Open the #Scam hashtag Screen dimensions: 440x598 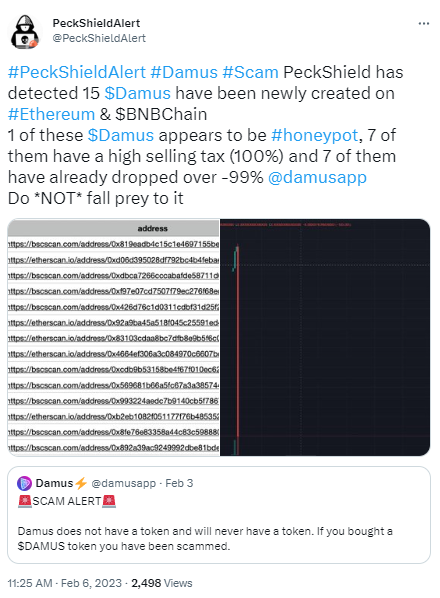(251, 72)
